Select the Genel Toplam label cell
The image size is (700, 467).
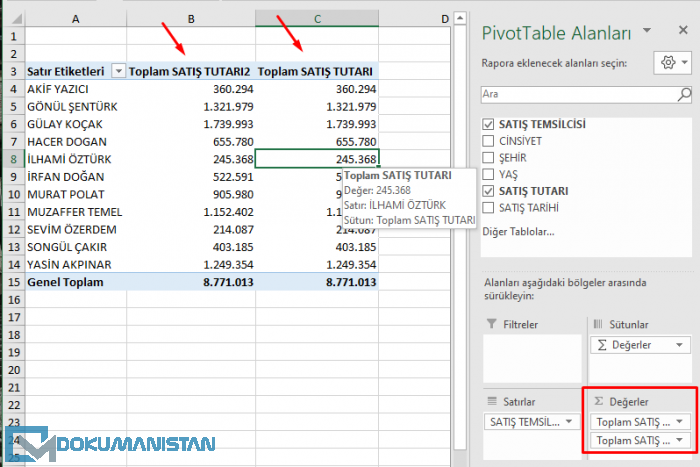76,282
